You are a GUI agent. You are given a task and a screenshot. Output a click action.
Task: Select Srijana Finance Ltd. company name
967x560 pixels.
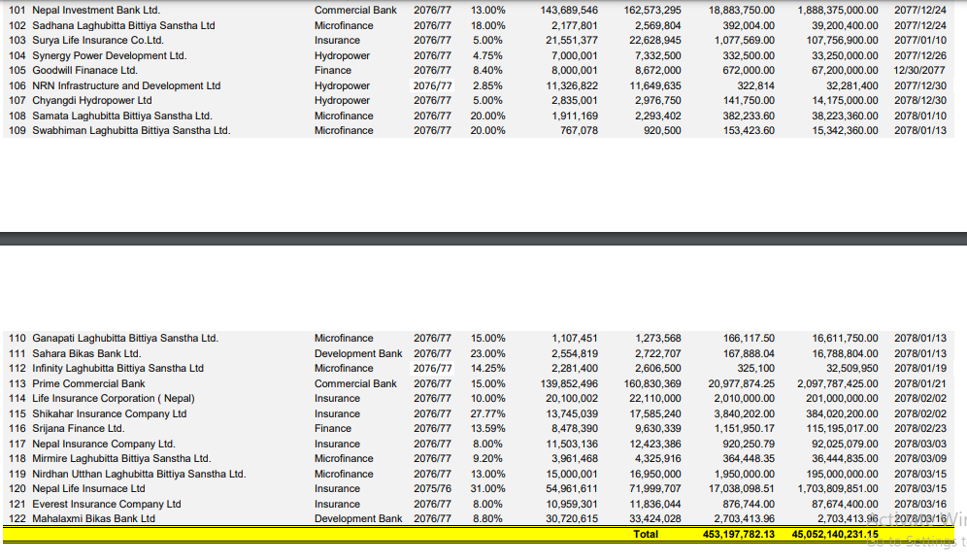click(79, 428)
